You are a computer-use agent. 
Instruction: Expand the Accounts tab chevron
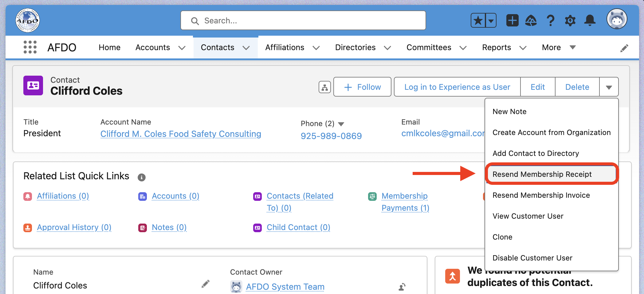click(x=182, y=48)
